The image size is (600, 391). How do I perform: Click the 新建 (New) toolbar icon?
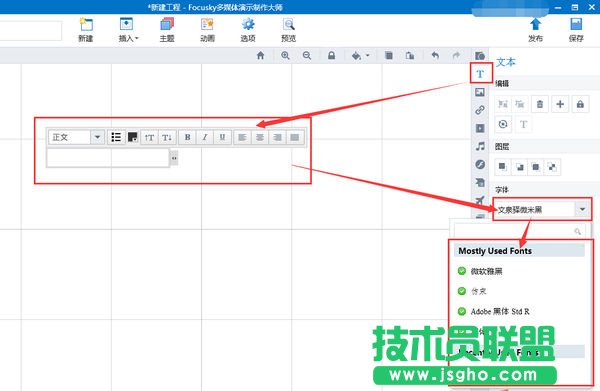pyautogui.click(x=86, y=29)
